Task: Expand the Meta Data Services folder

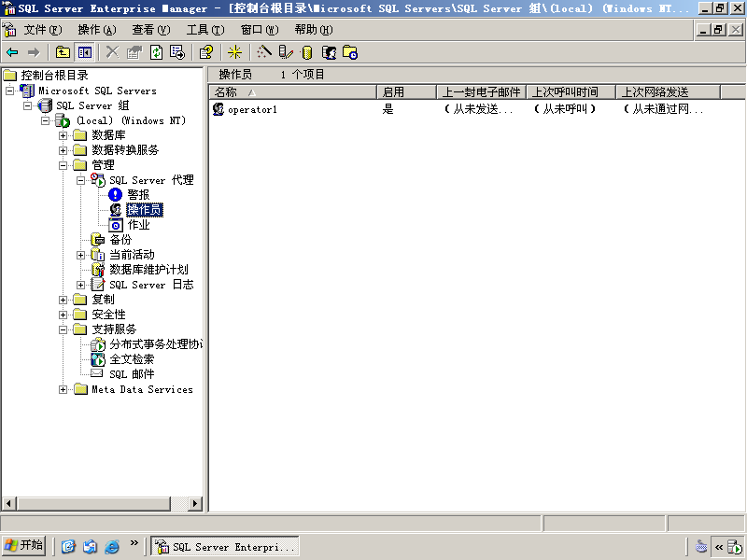Action: (x=63, y=389)
